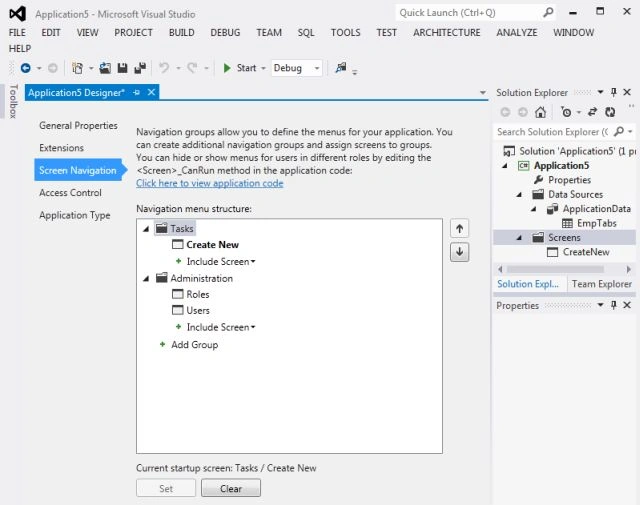Open the document tabs overflow dropdown
The height and width of the screenshot is (505, 640).
tap(483, 93)
